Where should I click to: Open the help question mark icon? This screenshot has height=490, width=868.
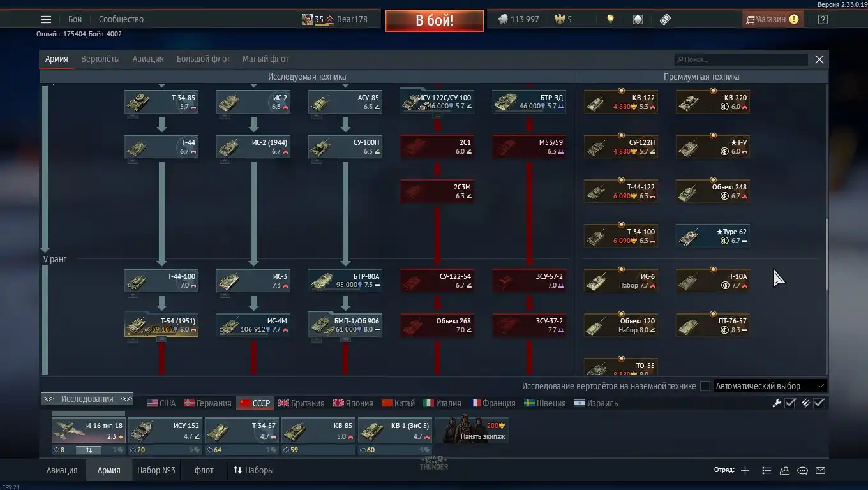(x=823, y=19)
